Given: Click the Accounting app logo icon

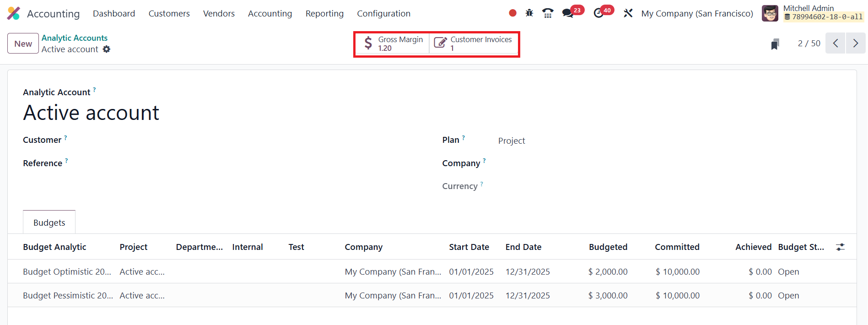Looking at the screenshot, I should point(14,14).
